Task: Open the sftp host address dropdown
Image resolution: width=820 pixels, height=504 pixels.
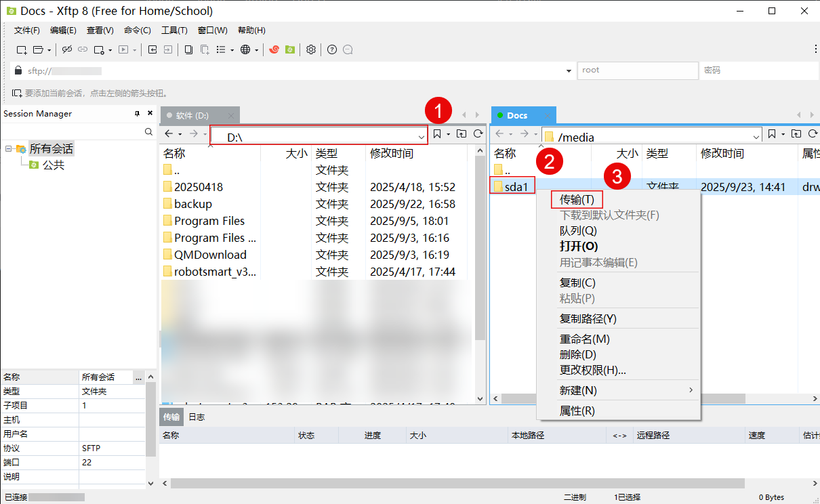Action: click(x=569, y=70)
